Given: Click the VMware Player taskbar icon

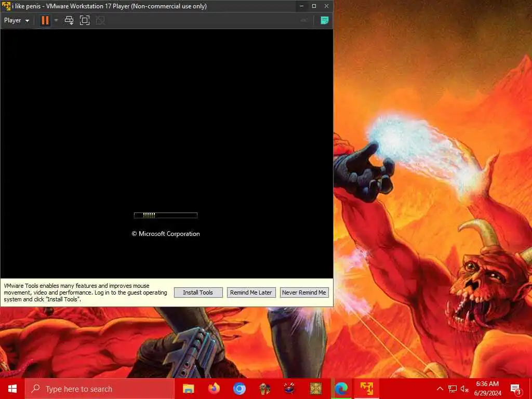Looking at the screenshot, I should [367, 389].
